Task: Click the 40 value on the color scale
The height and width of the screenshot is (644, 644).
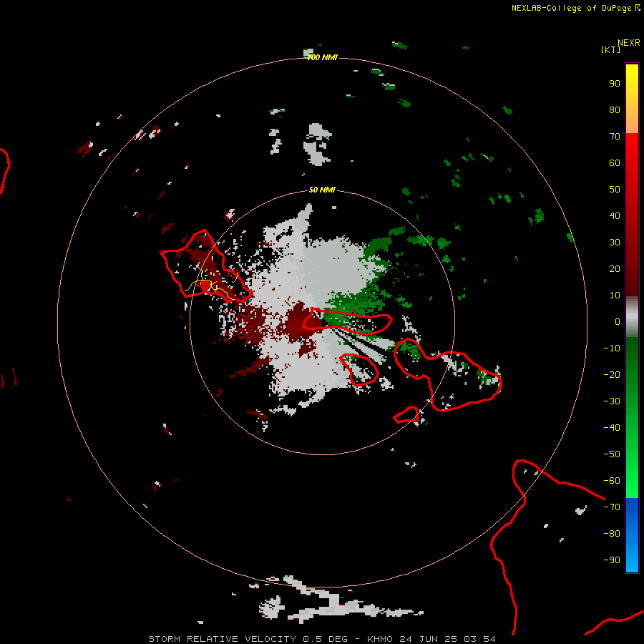Action: (615, 215)
